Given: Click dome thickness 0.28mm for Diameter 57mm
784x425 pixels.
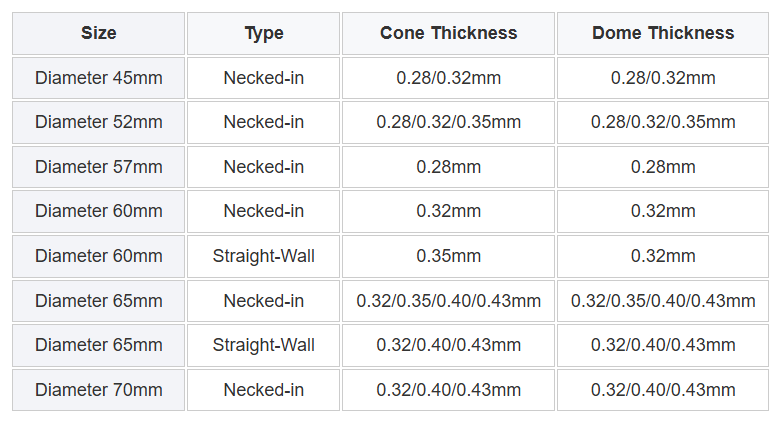Looking at the screenshot, I should (663, 167).
